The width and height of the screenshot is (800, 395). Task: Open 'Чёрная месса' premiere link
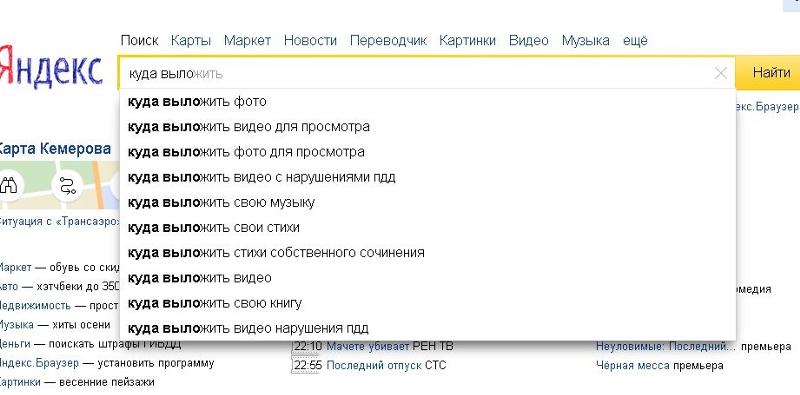[633, 365]
